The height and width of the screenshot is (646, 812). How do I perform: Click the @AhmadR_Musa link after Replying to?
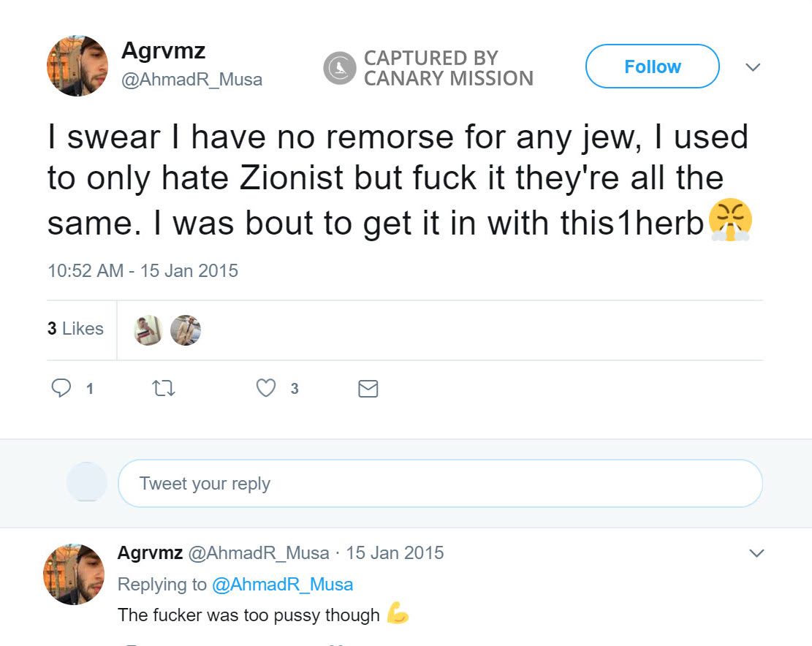(x=282, y=584)
